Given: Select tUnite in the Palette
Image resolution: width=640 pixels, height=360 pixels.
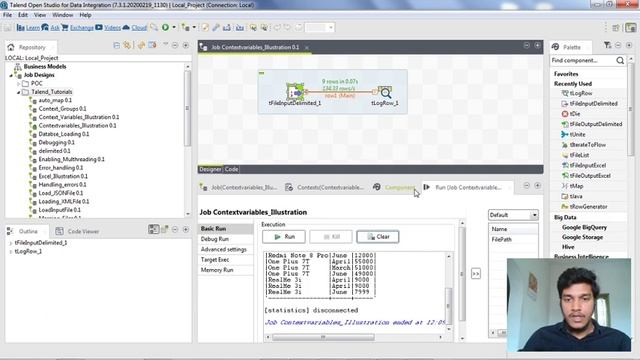Looking at the screenshot, I should (573, 134).
